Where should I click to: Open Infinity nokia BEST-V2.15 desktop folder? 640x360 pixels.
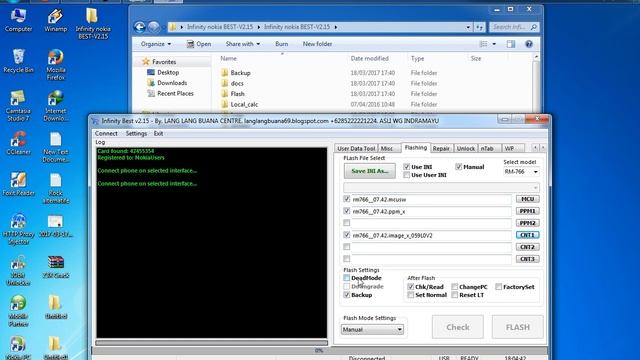pos(93,24)
